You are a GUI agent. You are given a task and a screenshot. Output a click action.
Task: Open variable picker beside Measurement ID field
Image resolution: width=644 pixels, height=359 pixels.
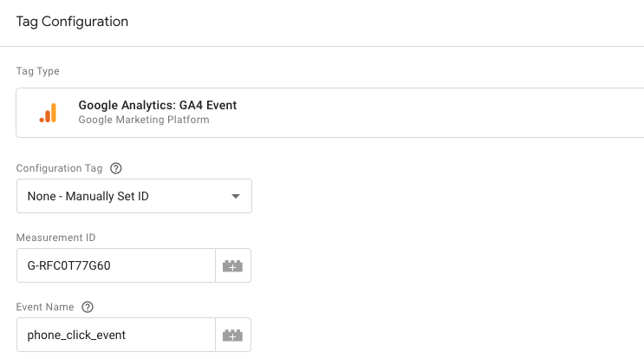click(232, 265)
